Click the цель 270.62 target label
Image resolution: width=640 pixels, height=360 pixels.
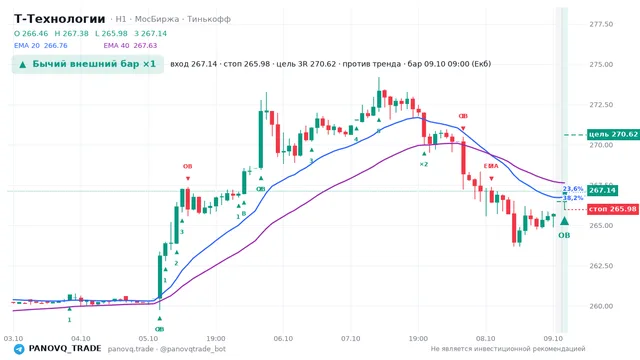[x=613, y=134]
